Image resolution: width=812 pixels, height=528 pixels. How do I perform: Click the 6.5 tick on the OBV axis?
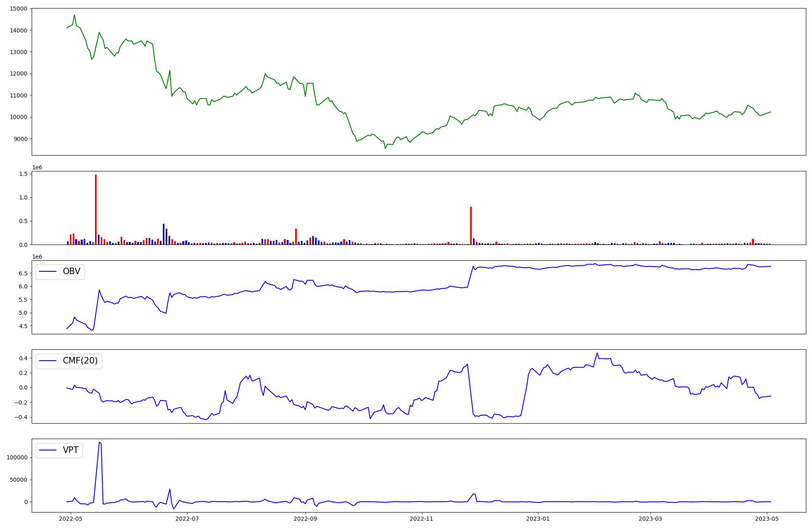click(x=23, y=273)
